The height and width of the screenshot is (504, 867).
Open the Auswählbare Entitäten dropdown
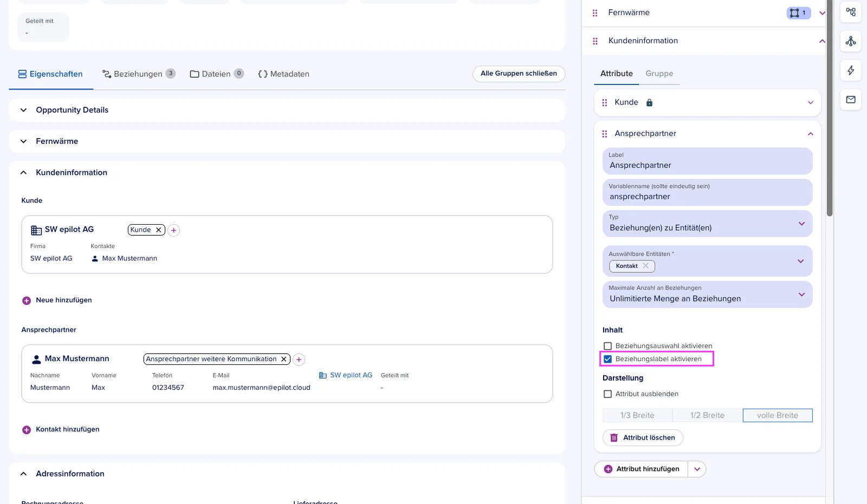(801, 261)
